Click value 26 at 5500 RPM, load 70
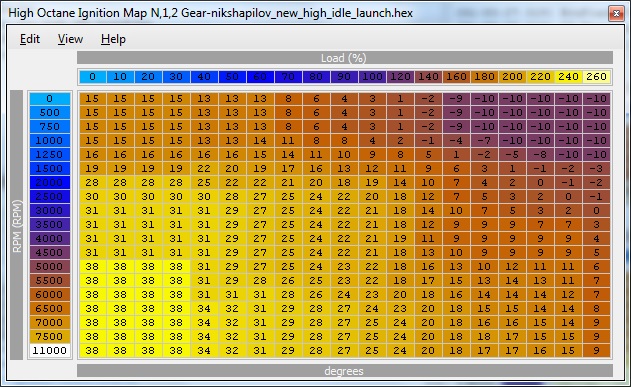This screenshot has height=387, width=631. tap(288, 280)
